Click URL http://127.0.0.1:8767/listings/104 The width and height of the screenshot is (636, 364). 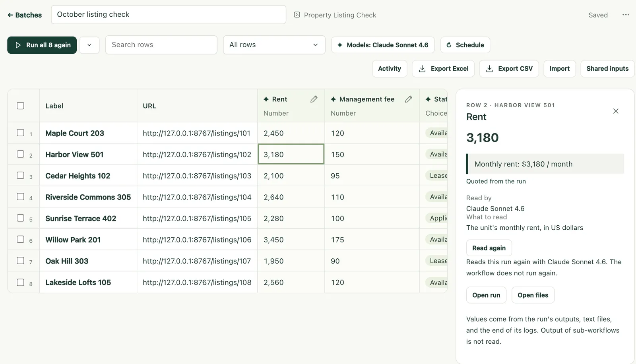[197, 197]
